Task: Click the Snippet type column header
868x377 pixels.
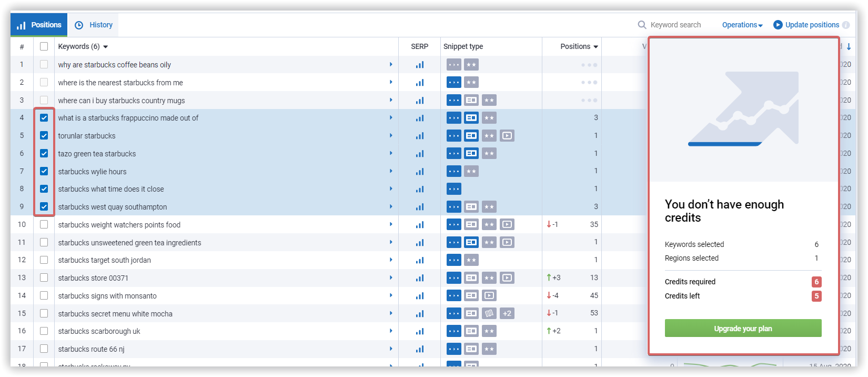Action: pyautogui.click(x=463, y=46)
